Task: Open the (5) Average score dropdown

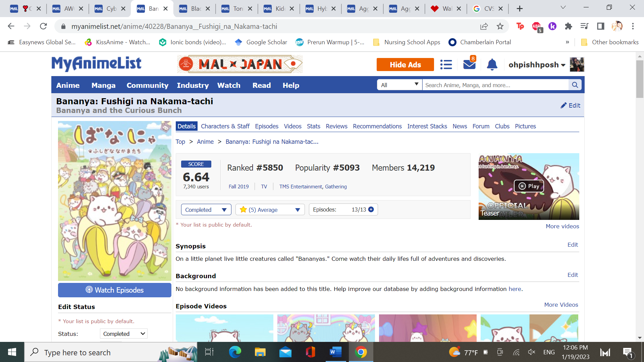Action: [270, 210]
